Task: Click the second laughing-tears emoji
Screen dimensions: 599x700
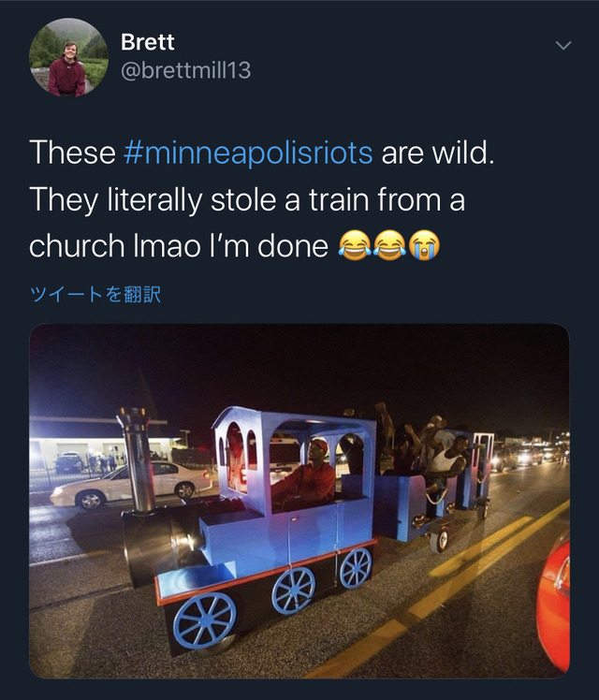Action: tap(388, 246)
